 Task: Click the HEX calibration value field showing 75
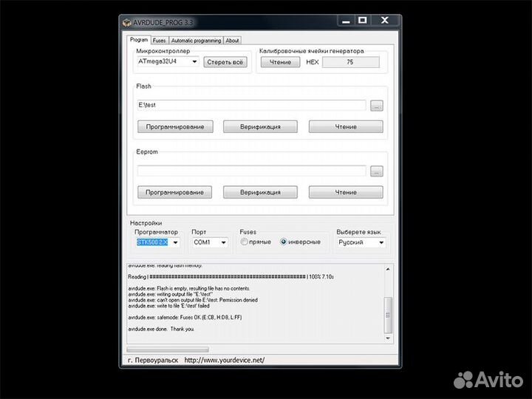(x=350, y=62)
